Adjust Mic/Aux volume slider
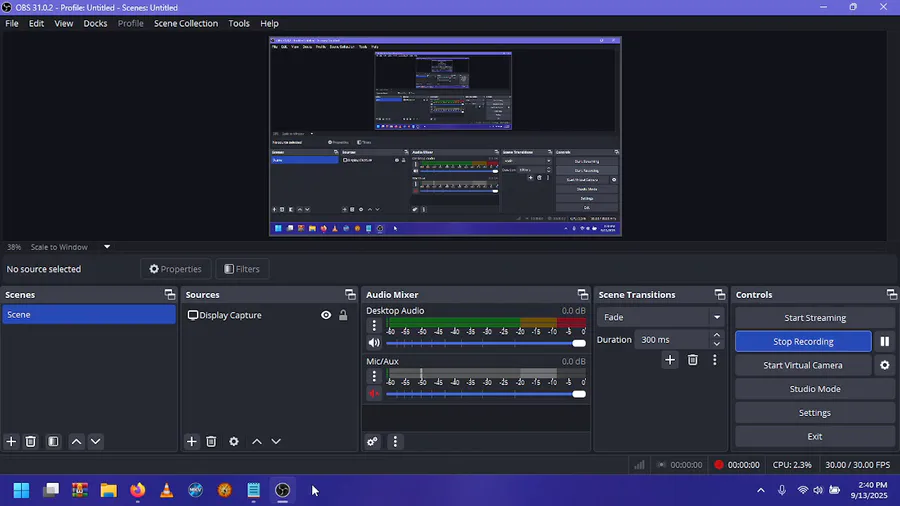Image resolution: width=900 pixels, height=506 pixels. coord(486,394)
